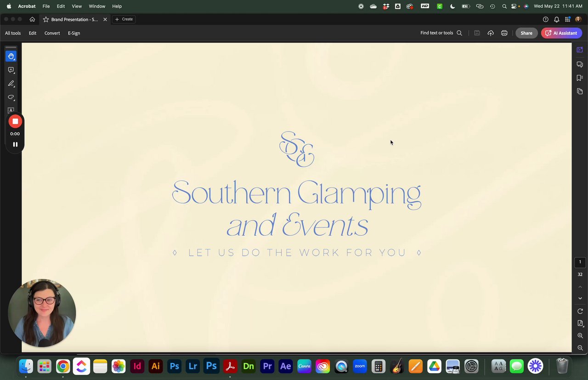Screen dimensions: 588x380
Task: Open Zoom from the Dock
Action: (x=360, y=366)
